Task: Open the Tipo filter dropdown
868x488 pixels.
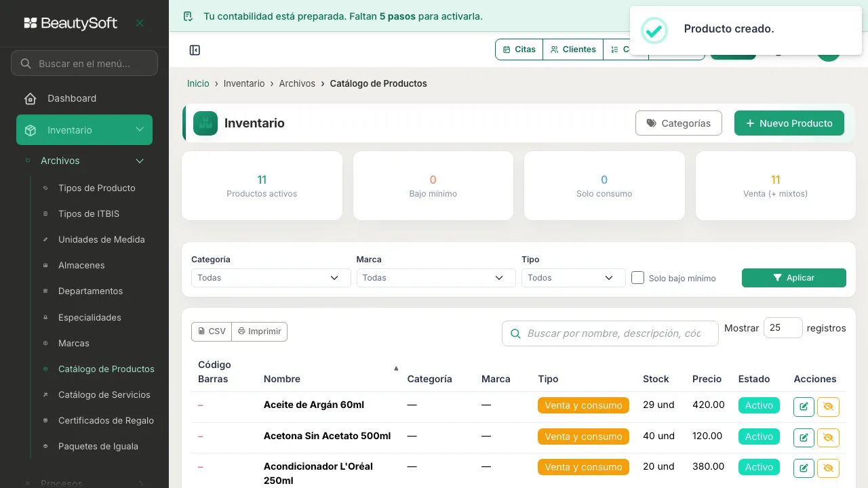Action: [x=574, y=278]
